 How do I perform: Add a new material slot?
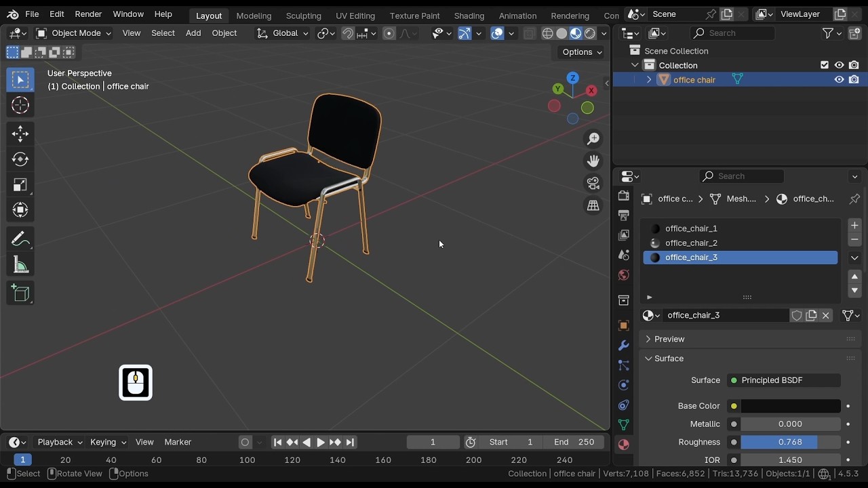point(854,226)
